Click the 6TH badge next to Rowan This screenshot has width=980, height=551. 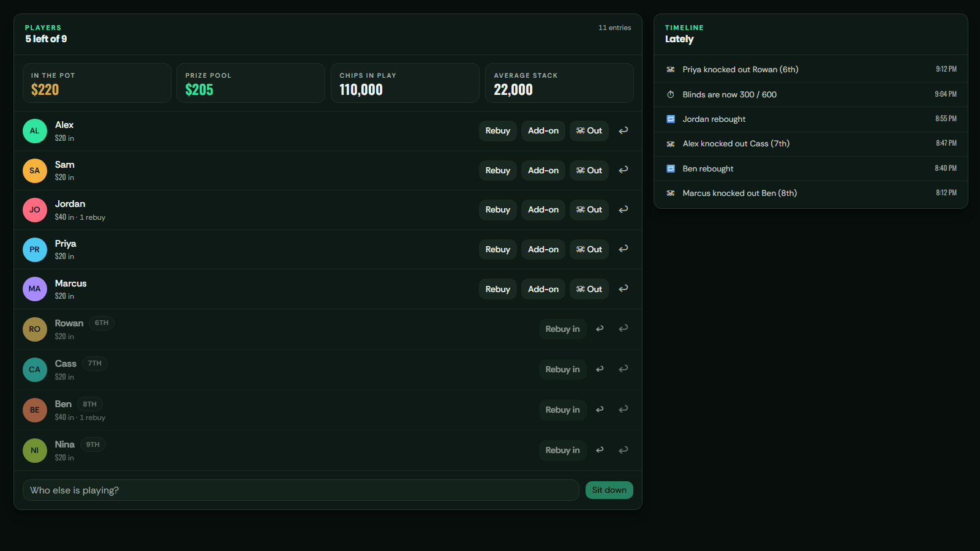coord(102,323)
